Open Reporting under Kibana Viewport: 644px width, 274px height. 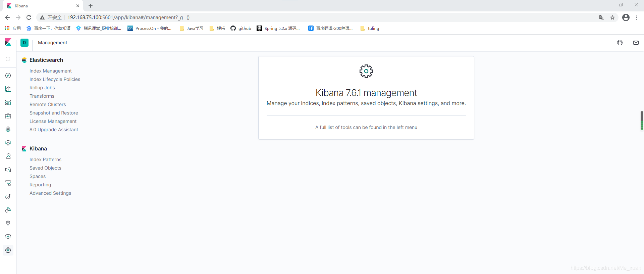40,185
